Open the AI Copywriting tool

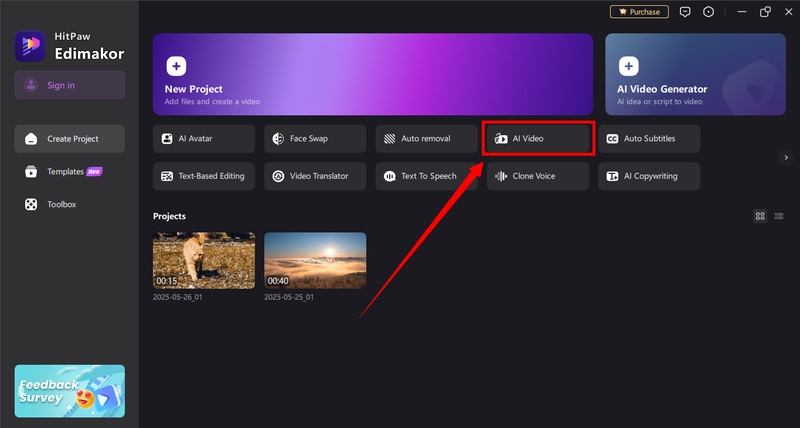point(649,176)
